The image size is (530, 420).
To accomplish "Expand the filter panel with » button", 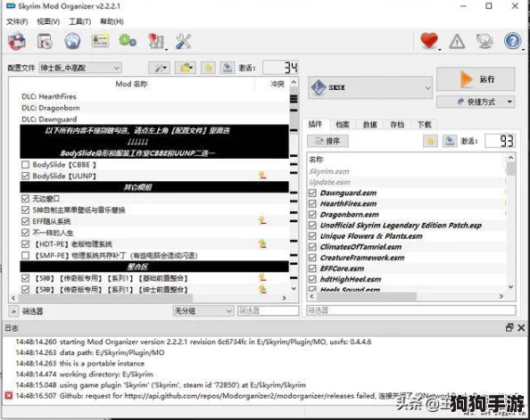I will coord(13,311).
